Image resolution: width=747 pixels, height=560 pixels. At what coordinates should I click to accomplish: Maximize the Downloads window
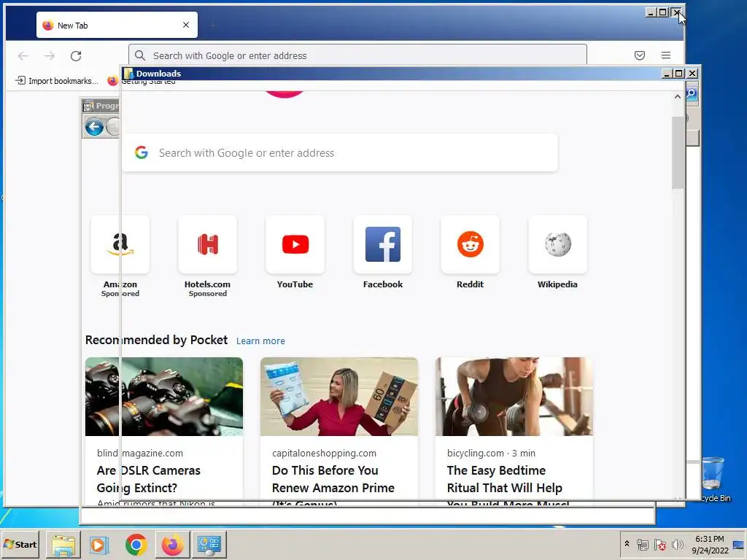(679, 74)
